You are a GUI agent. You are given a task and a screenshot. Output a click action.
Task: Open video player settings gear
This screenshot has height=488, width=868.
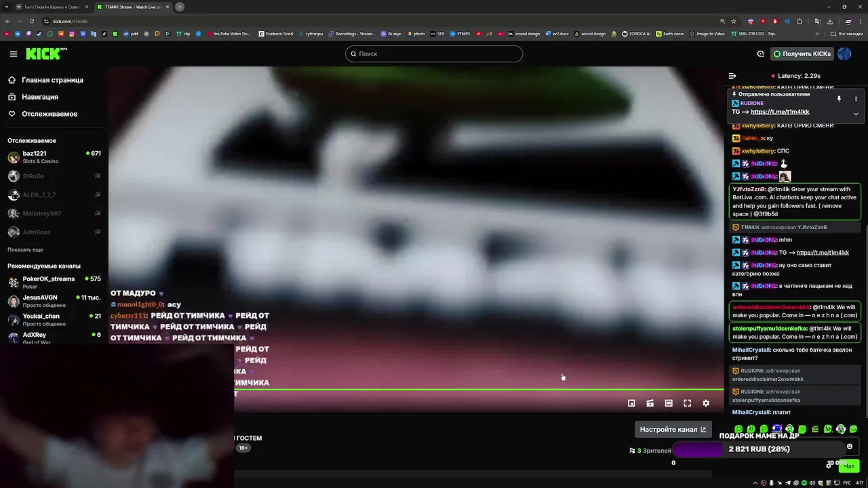tap(706, 403)
